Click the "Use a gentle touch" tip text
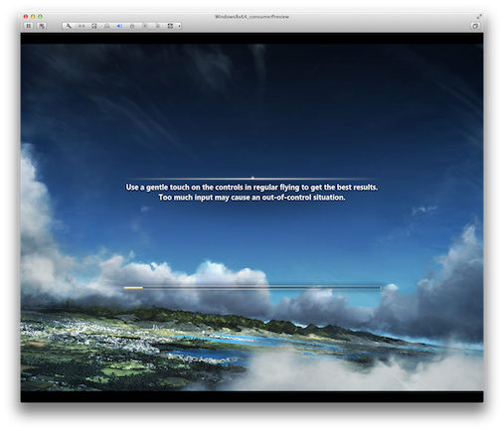Image resolution: width=504 pixels, height=431 pixels. (252, 187)
